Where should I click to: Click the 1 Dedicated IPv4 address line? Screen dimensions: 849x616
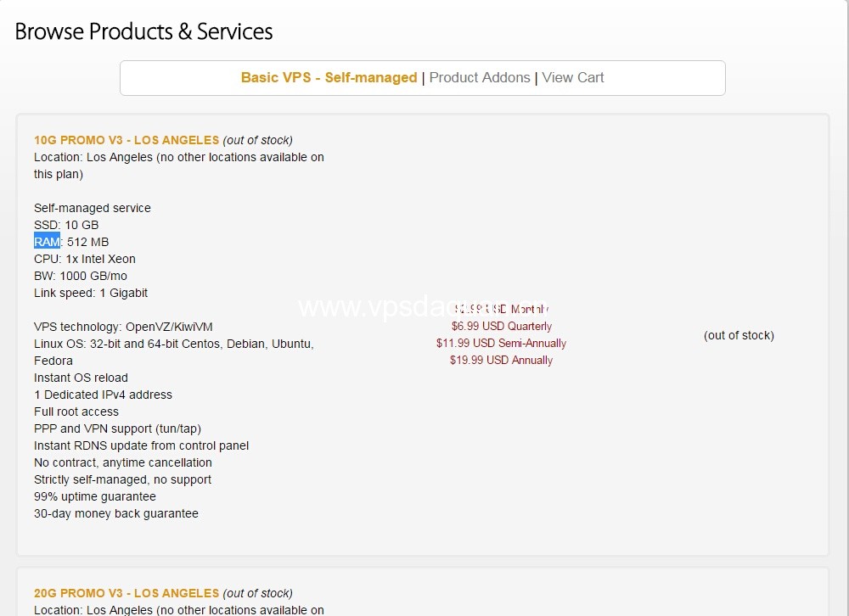pos(103,395)
